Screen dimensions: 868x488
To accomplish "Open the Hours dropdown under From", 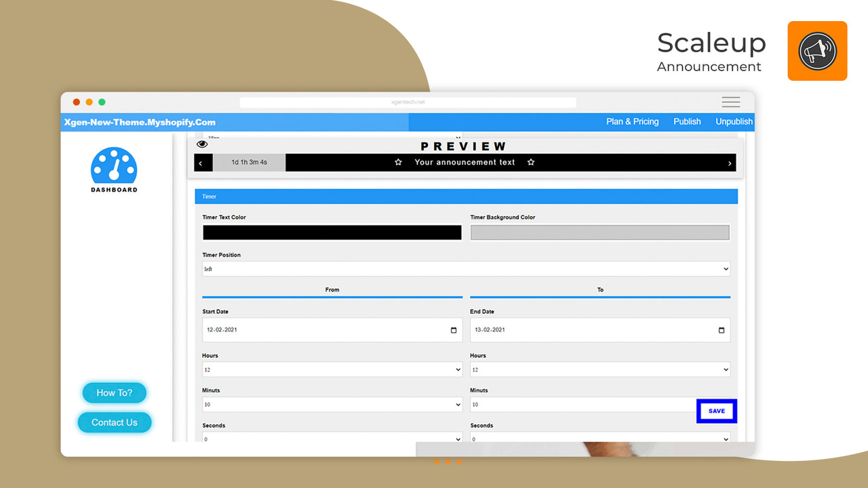I will [332, 369].
